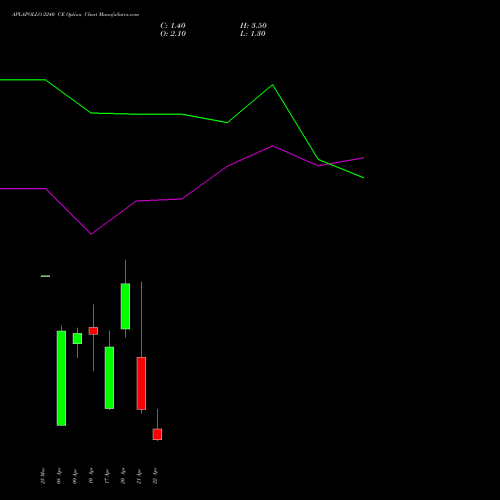Click the green candle above 17 Apr
This screenshot has height=500, width=500.
(109, 378)
